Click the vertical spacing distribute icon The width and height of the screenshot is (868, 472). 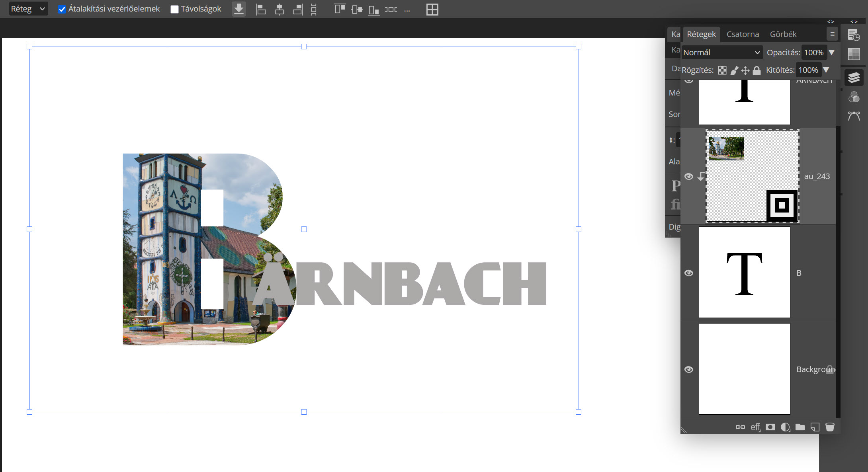(x=314, y=9)
